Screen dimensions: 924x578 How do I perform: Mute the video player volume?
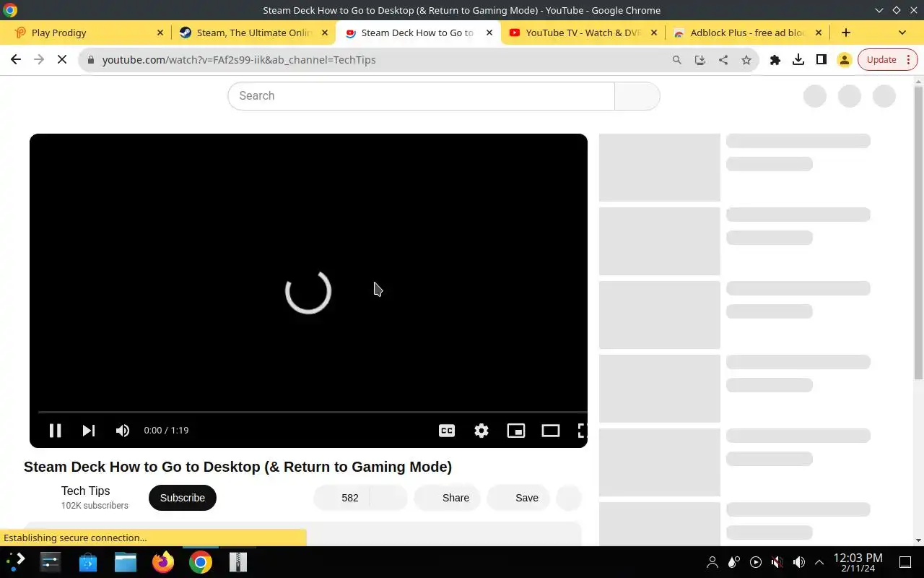pyautogui.click(x=123, y=431)
